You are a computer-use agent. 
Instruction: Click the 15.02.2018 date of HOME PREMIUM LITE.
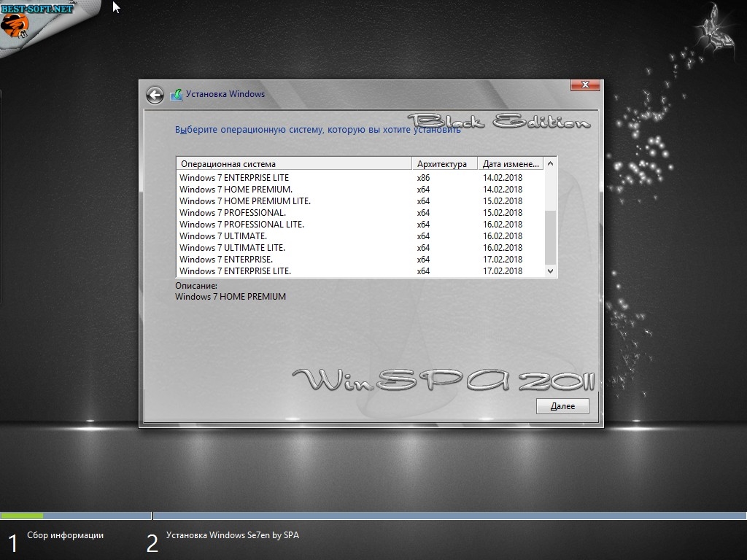point(503,201)
